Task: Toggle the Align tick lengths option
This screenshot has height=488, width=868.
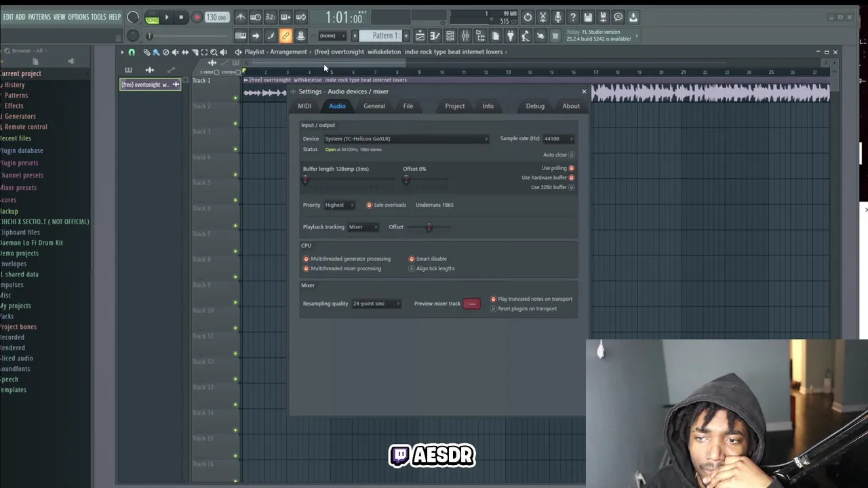Action: [x=411, y=268]
